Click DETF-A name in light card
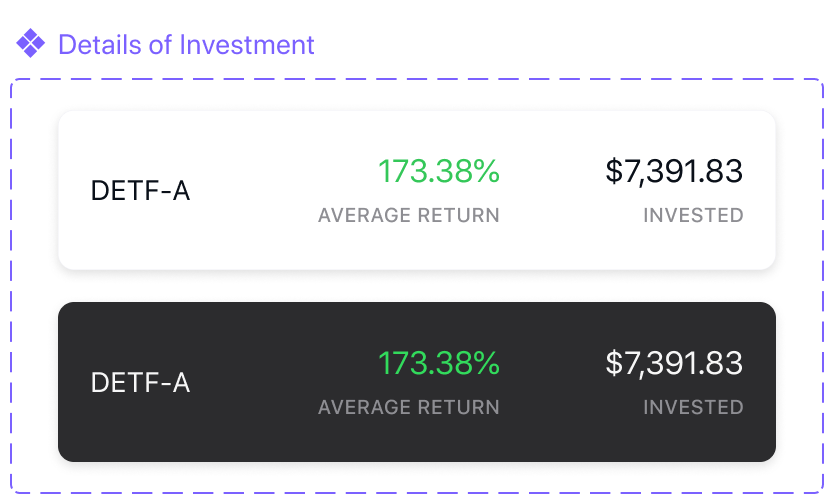 (140, 190)
